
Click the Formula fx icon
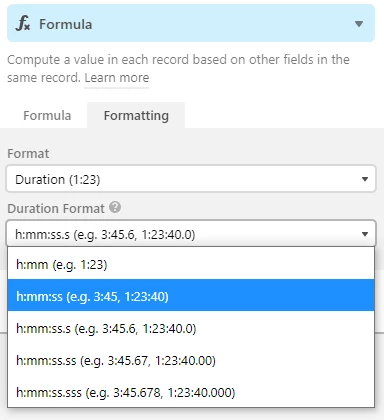(x=23, y=24)
